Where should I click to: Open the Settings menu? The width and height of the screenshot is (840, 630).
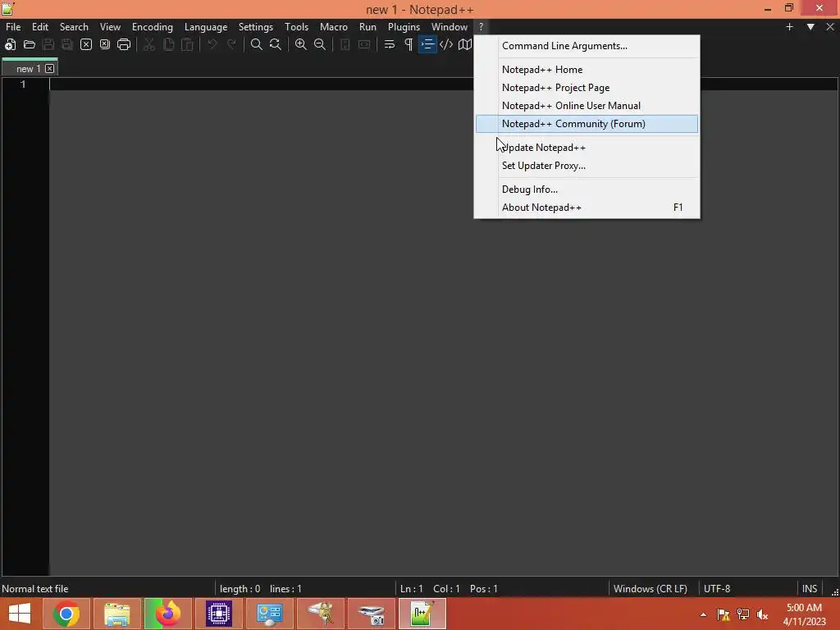[x=256, y=27]
